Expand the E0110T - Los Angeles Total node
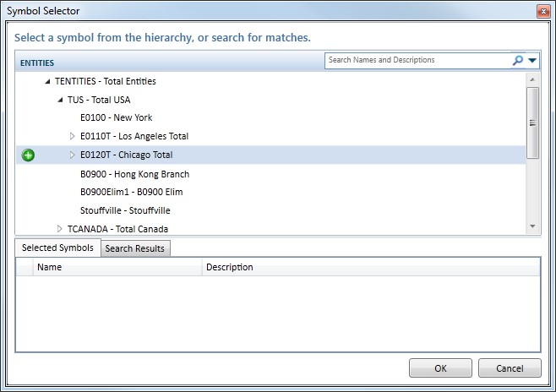Viewport: 556px width, 392px height. 72,136
